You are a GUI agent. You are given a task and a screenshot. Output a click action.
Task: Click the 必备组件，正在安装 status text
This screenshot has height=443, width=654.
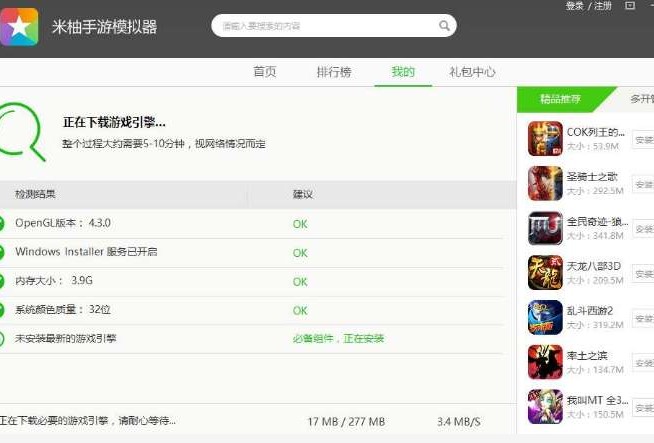coord(338,338)
